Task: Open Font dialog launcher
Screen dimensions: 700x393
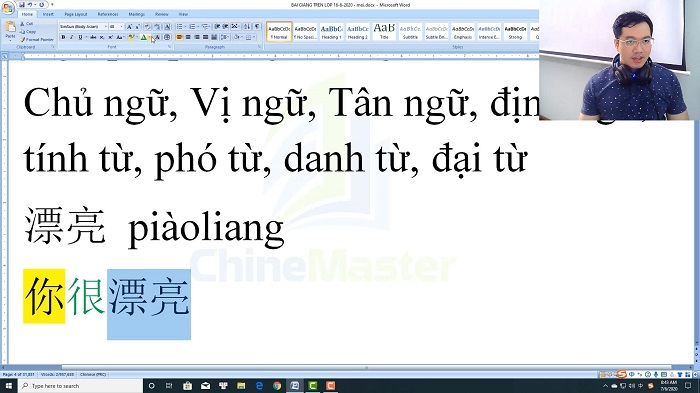Action: pyautogui.click(x=170, y=47)
